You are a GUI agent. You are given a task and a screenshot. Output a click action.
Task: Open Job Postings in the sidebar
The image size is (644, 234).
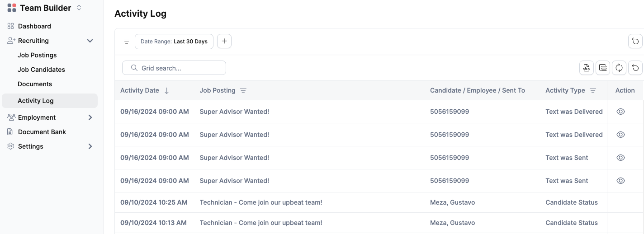coord(37,55)
